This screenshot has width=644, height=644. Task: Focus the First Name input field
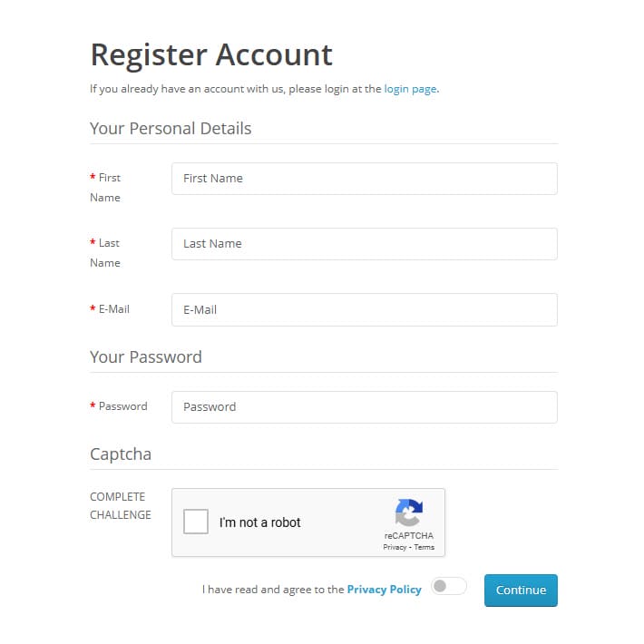click(365, 179)
